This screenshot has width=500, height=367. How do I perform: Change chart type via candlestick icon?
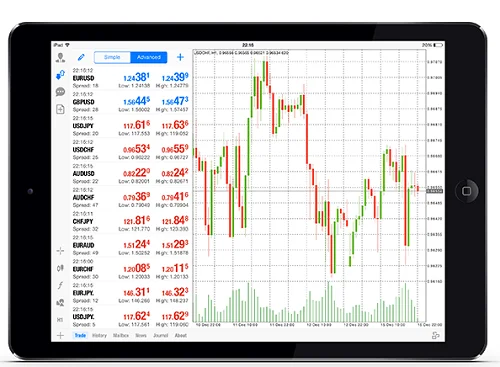[x=60, y=268]
